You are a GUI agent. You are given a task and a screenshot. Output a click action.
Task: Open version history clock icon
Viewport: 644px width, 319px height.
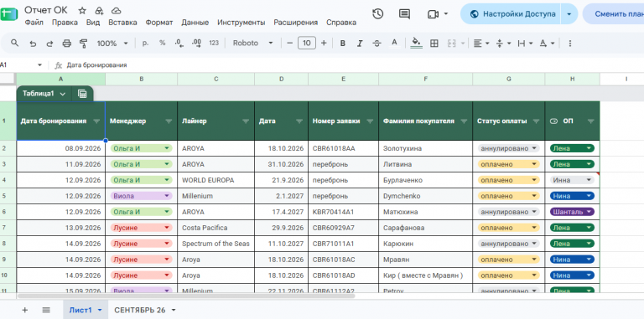pyautogui.click(x=377, y=14)
